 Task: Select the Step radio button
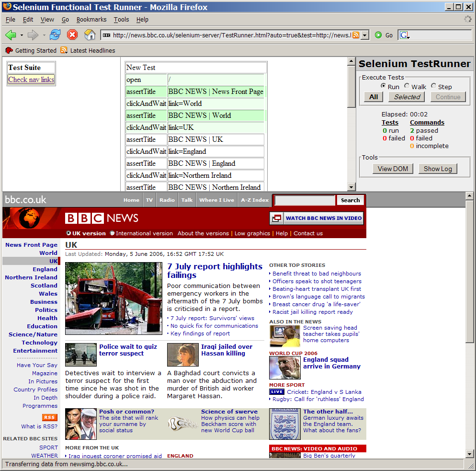433,86
